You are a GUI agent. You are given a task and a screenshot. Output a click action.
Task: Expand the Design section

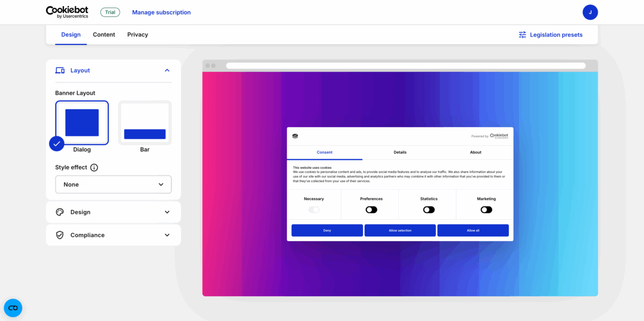pos(167,212)
